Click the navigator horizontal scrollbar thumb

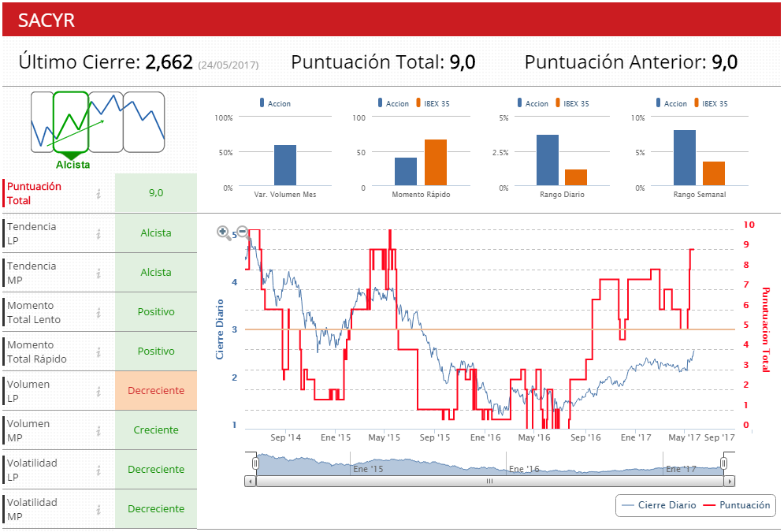[489, 482]
